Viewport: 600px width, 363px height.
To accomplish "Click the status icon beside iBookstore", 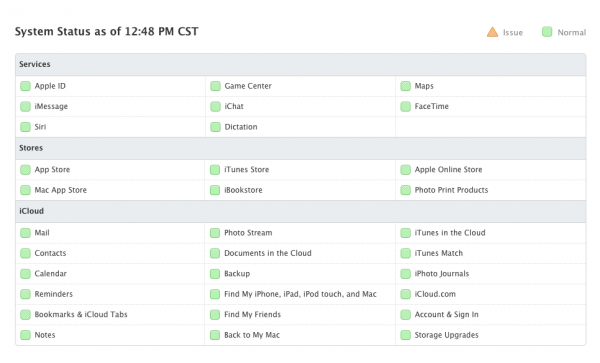I will point(215,190).
